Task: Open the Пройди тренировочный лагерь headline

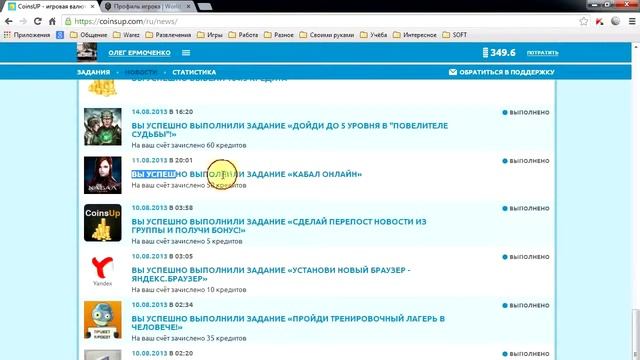Action: (288, 323)
